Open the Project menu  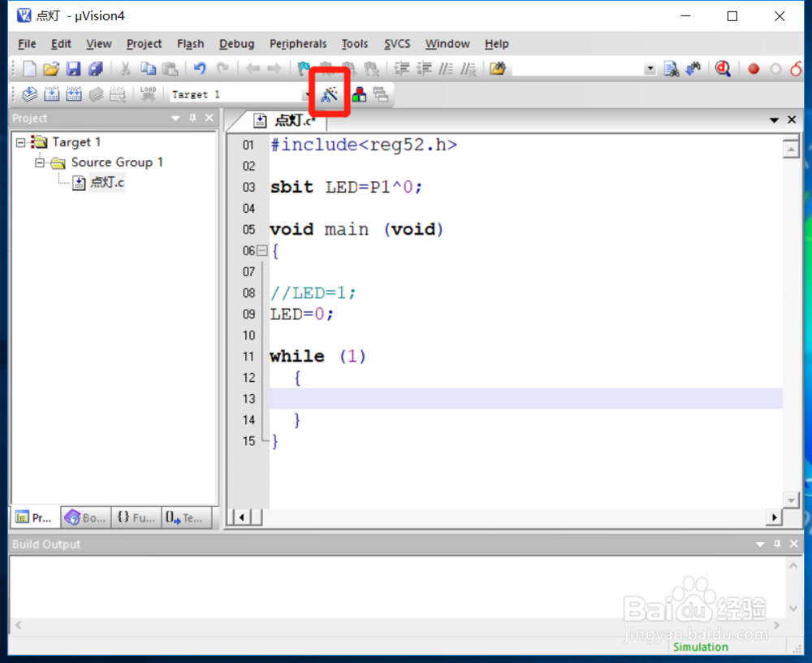(x=144, y=44)
